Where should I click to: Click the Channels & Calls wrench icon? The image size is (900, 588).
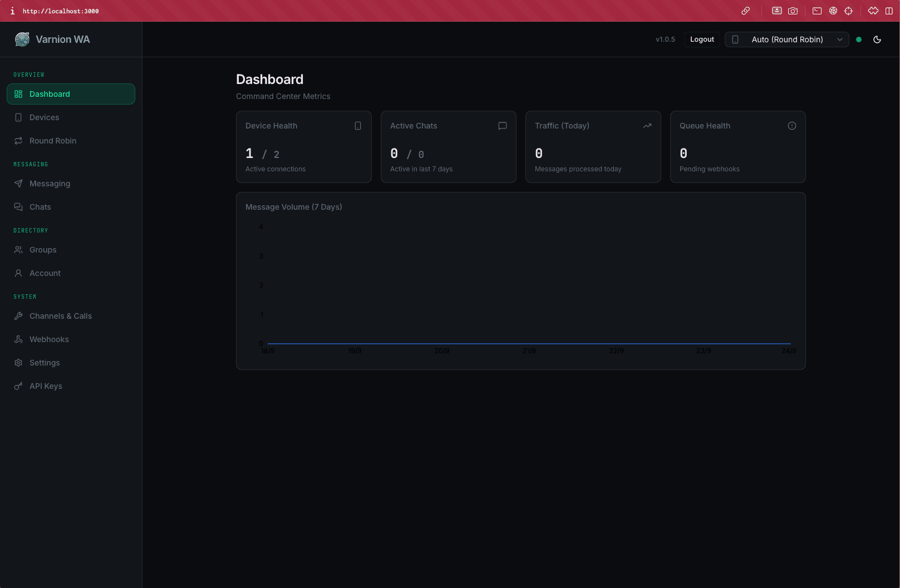(18, 316)
